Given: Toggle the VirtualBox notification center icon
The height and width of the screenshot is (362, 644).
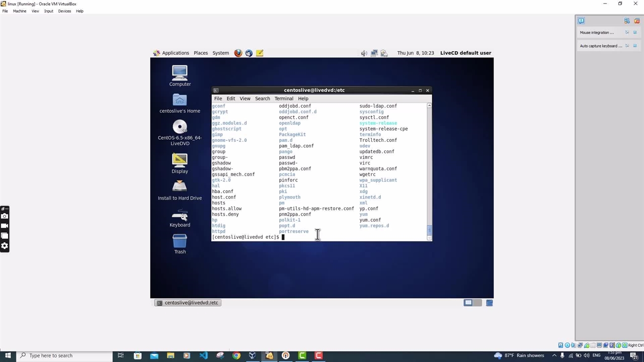Looking at the screenshot, I should pyautogui.click(x=581, y=21).
